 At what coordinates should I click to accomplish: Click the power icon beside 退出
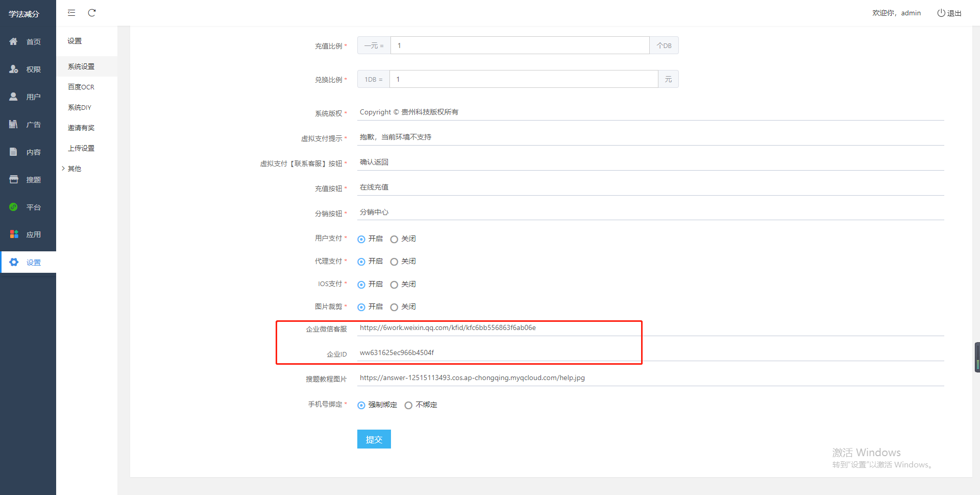point(941,13)
